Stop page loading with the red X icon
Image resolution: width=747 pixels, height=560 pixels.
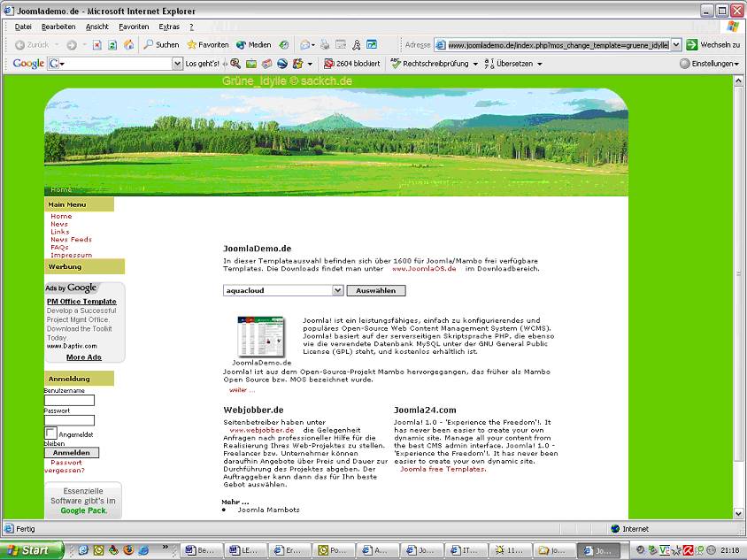coord(96,45)
